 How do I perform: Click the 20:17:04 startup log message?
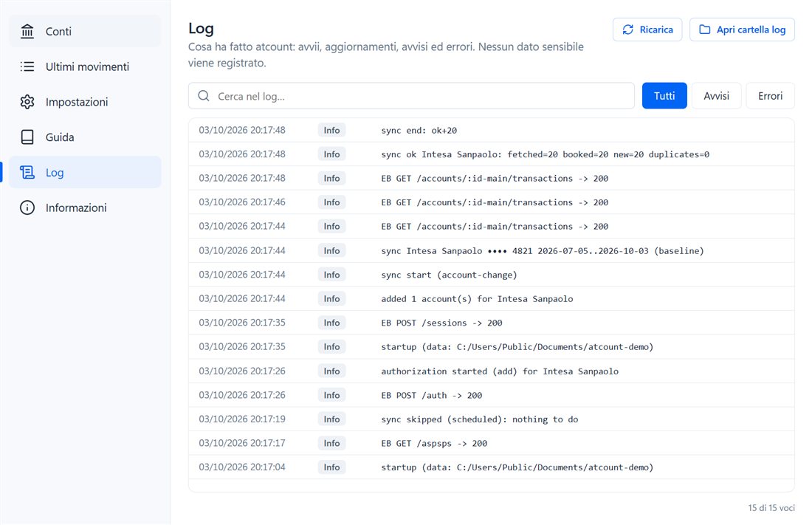point(517,467)
